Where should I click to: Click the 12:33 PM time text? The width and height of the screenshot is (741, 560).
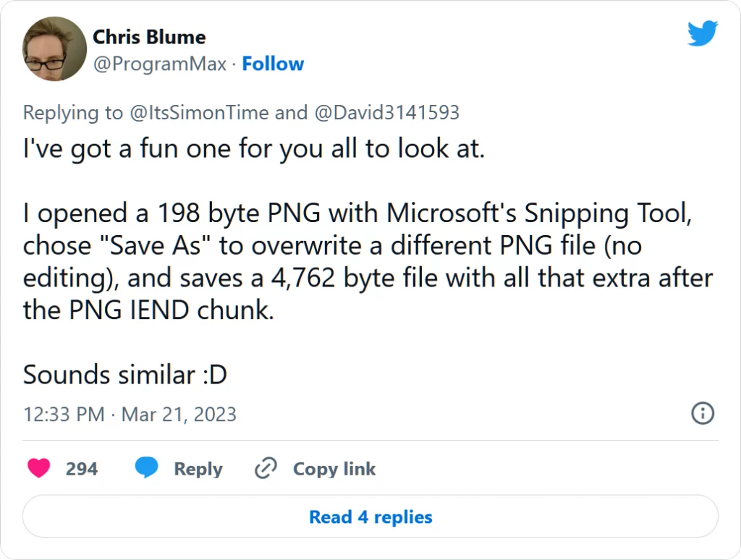pyautogui.click(x=64, y=414)
